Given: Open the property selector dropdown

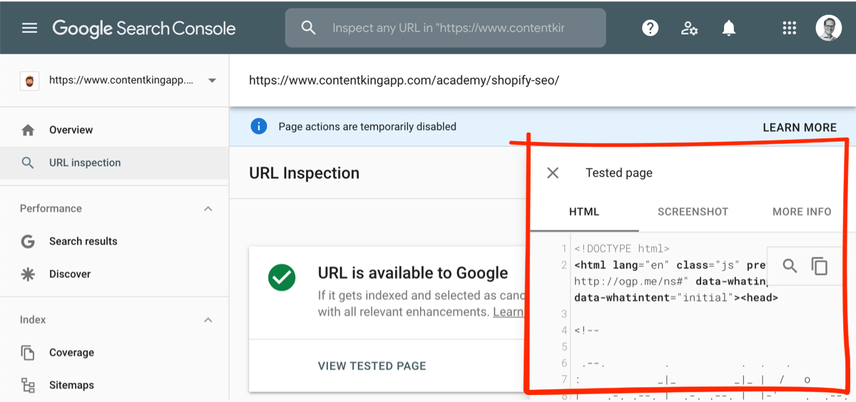Looking at the screenshot, I should (212, 81).
